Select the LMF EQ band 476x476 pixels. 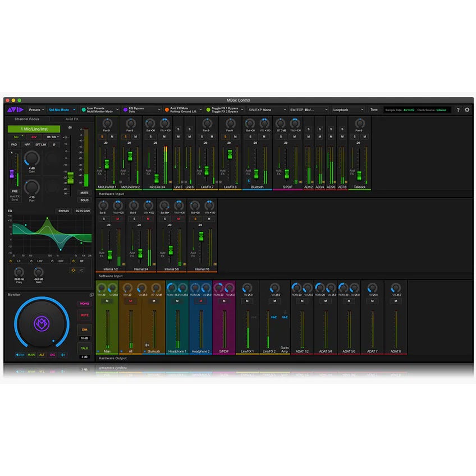(x=40, y=262)
